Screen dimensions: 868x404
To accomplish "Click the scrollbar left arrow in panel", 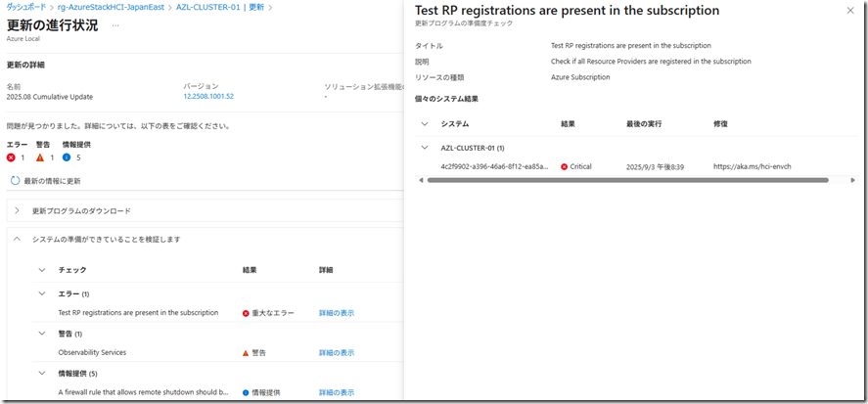I will coord(421,180).
